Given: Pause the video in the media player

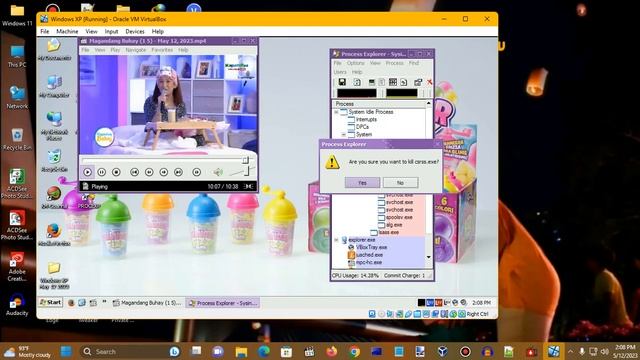Looking at the screenshot, I should pos(102,172).
